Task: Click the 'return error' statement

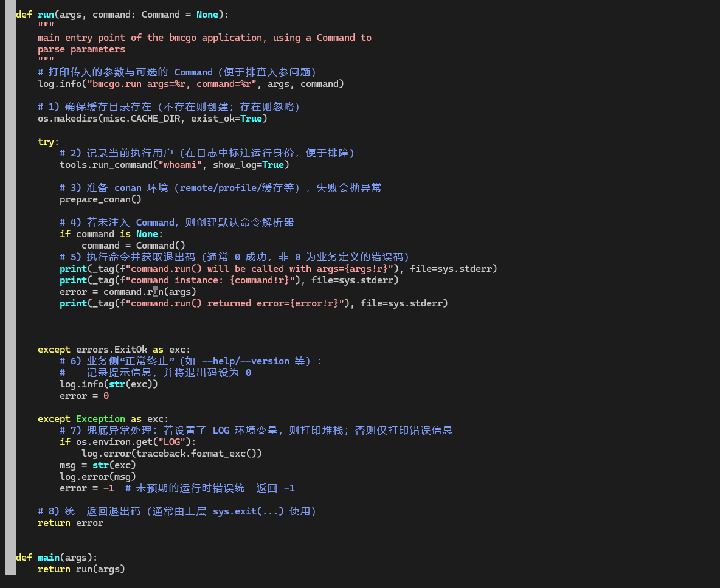Action: click(x=71, y=523)
